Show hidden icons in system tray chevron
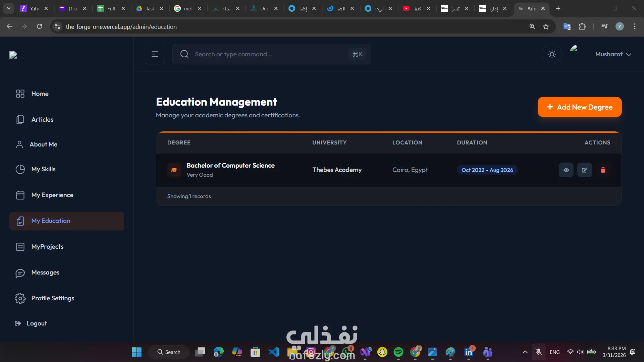Viewport: 644px width, 362px height. point(525,352)
